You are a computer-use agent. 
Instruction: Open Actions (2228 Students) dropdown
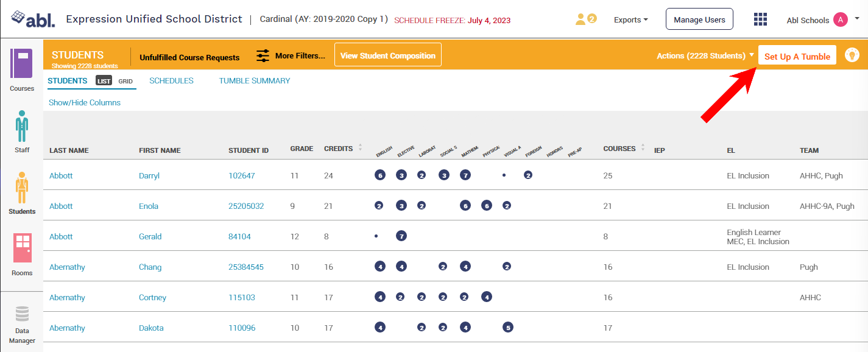(x=705, y=55)
